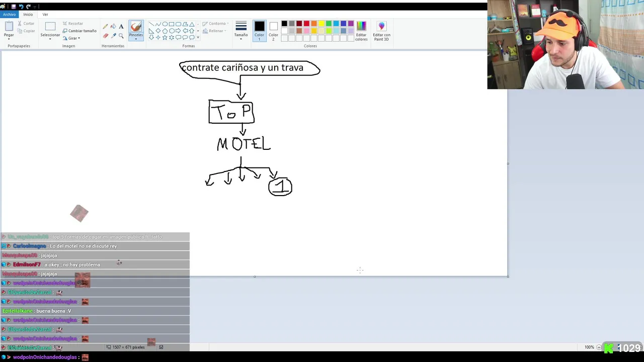The width and height of the screenshot is (644, 362).
Task: Switch to the Inicio tab
Action: coord(28,15)
